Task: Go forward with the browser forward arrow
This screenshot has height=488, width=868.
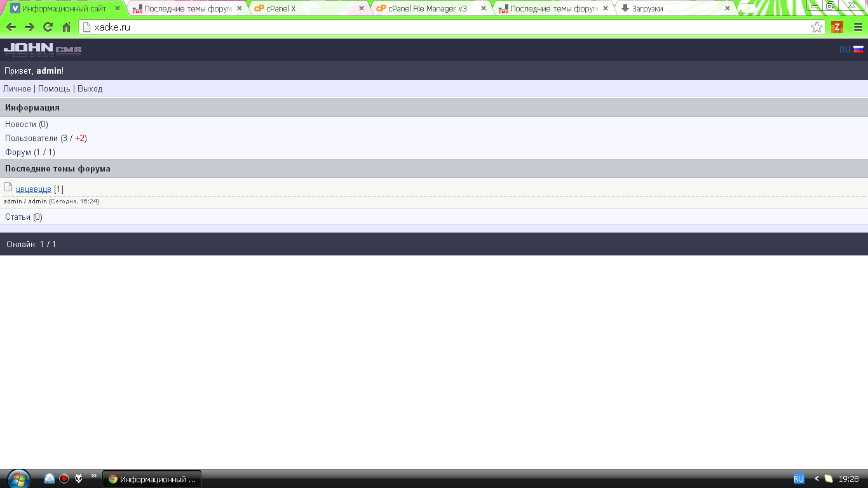Action: pyautogui.click(x=29, y=27)
